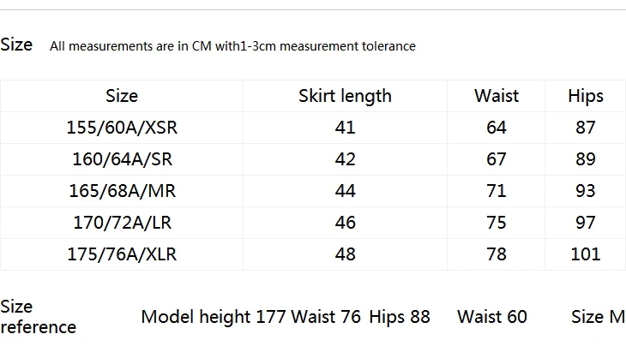Click the Size M reference text
626x364 pixels.
click(x=598, y=317)
